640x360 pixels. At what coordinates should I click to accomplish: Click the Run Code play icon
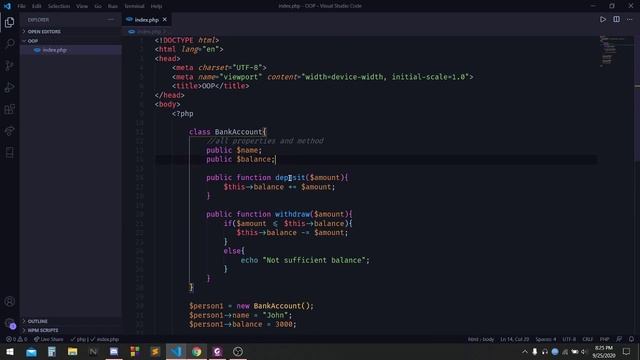(603, 19)
